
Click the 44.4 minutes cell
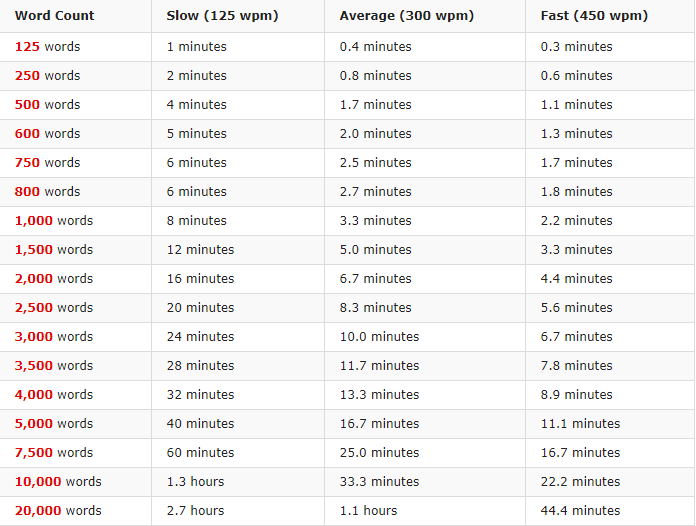click(x=581, y=511)
